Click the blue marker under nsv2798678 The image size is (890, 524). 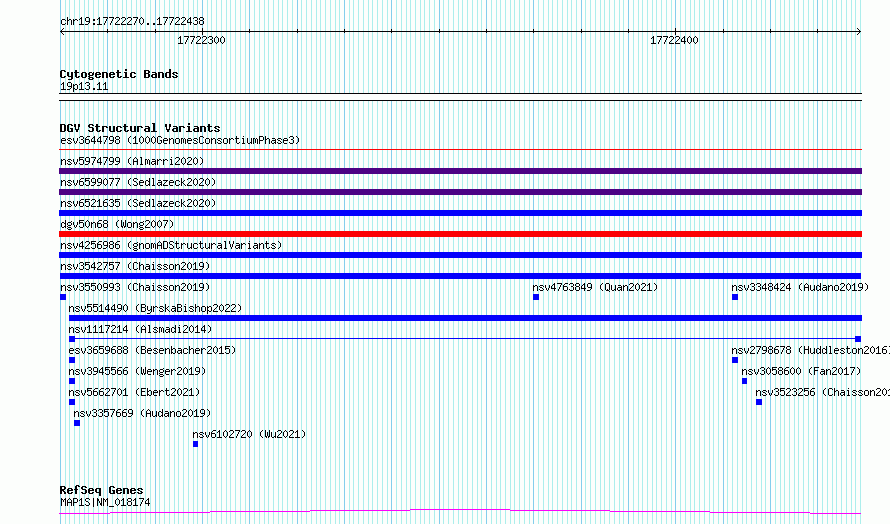pos(735,360)
